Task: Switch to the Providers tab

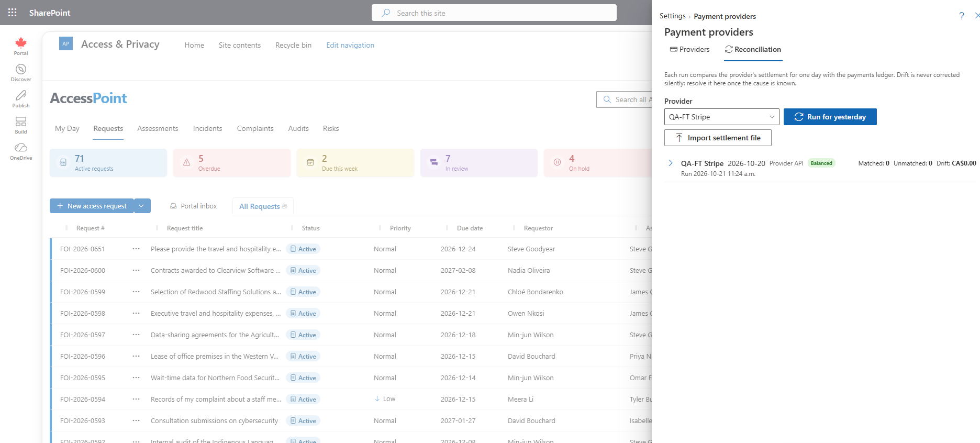Action: coord(690,49)
